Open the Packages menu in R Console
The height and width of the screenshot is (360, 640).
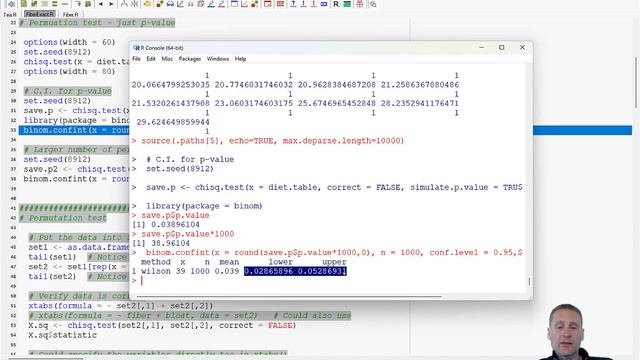click(190, 59)
